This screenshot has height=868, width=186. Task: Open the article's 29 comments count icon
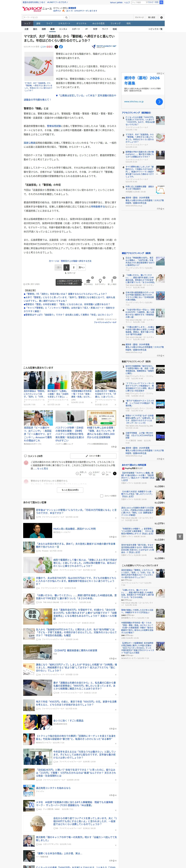tap(43, 47)
